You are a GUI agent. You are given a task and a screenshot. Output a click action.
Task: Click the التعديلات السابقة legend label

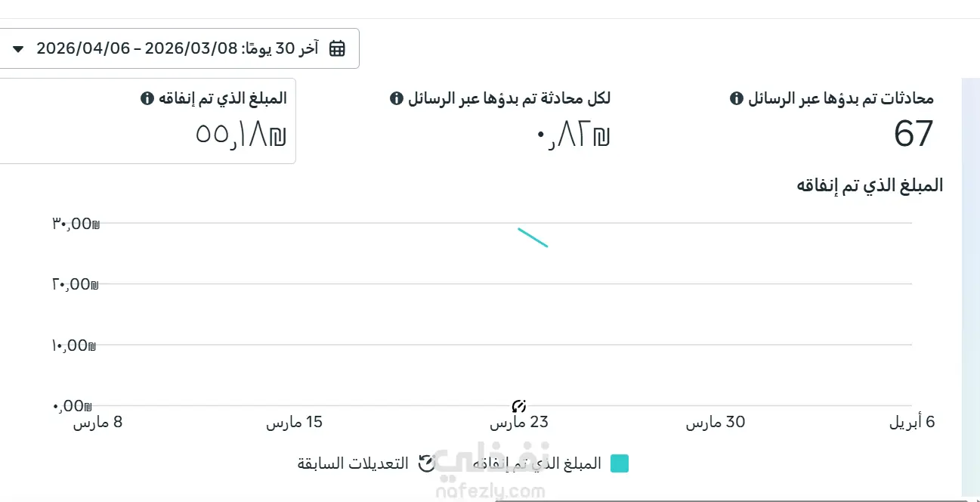pos(353,463)
